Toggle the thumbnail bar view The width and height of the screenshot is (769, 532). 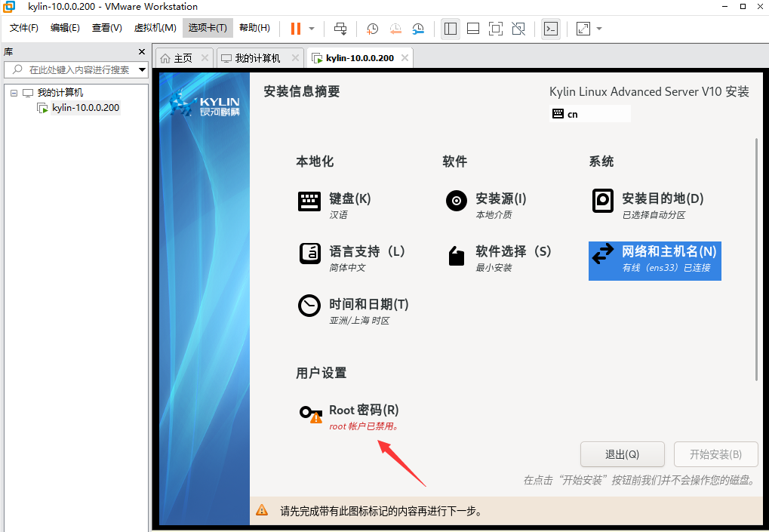click(472, 29)
